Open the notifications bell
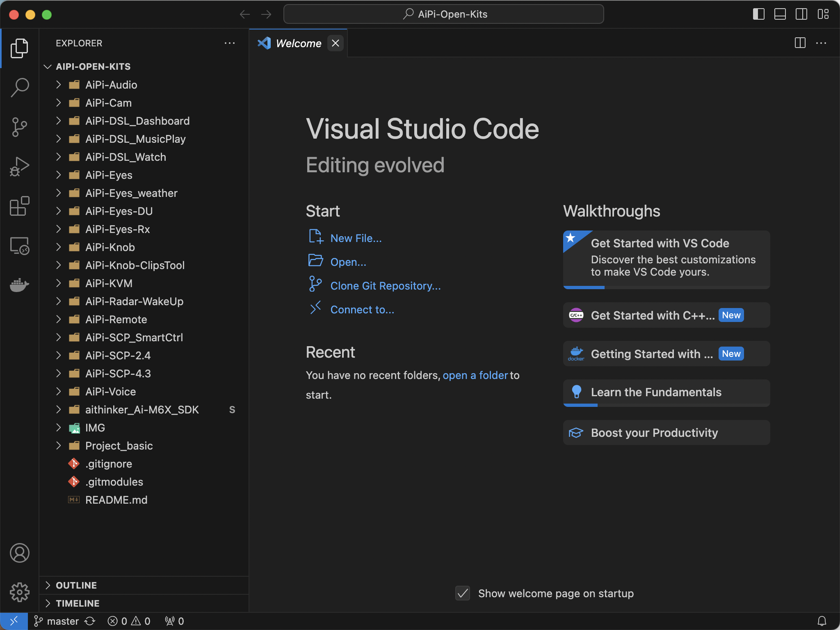 point(822,621)
